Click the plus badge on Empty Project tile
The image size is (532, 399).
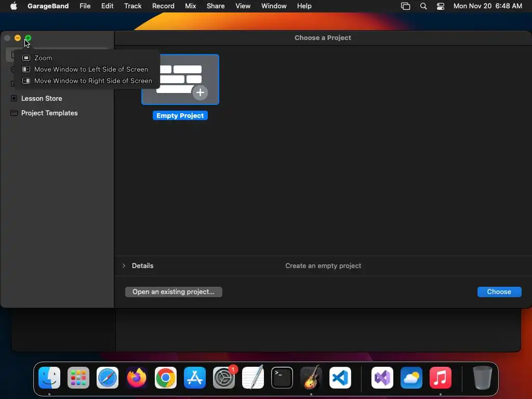pos(200,92)
